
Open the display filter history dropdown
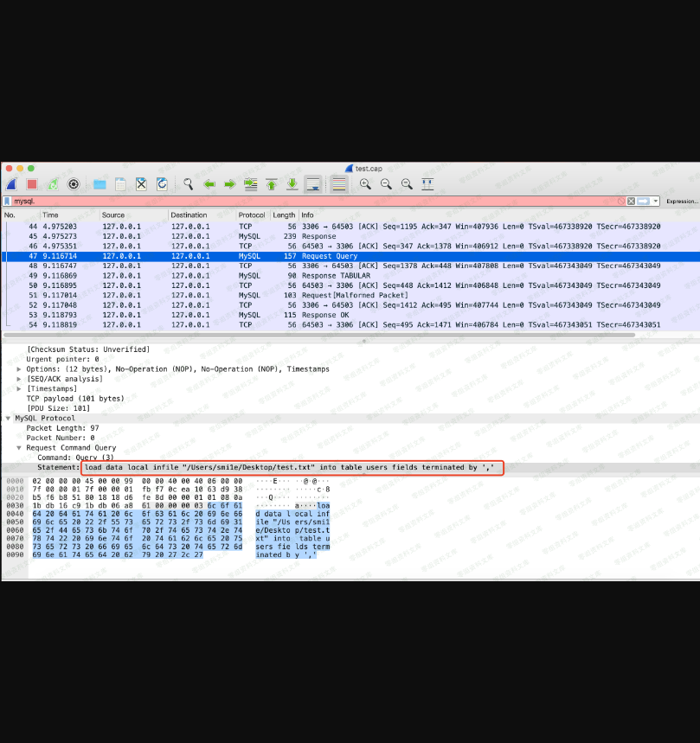coord(655,202)
